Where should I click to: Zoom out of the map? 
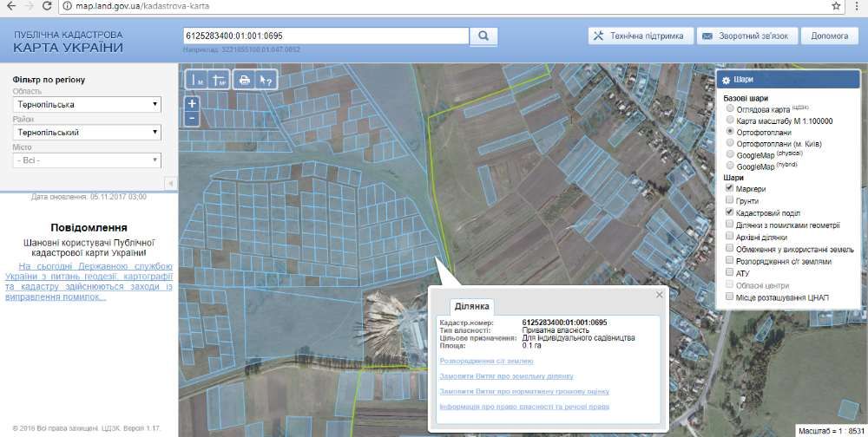(192, 117)
